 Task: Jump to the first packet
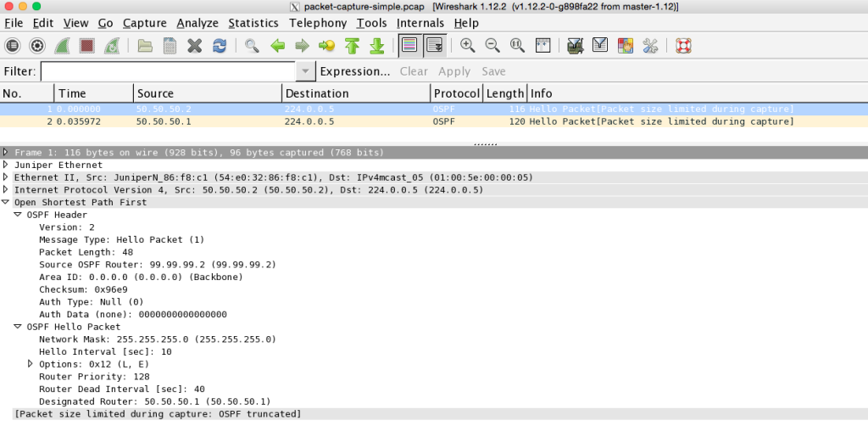point(352,46)
